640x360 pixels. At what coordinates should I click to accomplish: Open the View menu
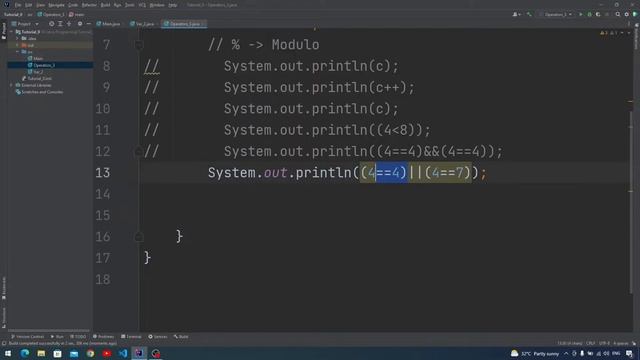(40, 5)
